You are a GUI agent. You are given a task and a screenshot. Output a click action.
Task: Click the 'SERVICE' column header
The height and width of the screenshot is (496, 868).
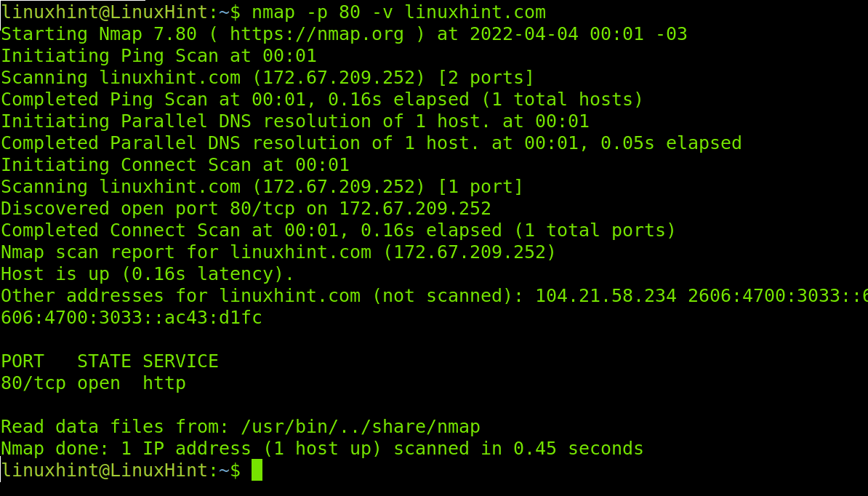[x=180, y=361]
